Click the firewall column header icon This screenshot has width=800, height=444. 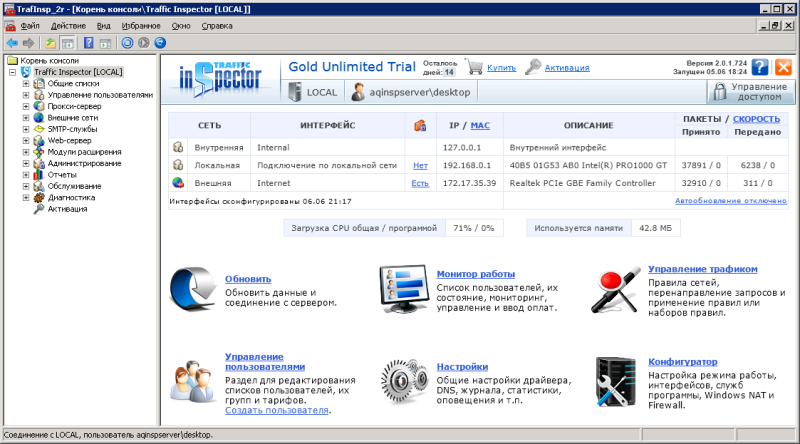(x=420, y=126)
